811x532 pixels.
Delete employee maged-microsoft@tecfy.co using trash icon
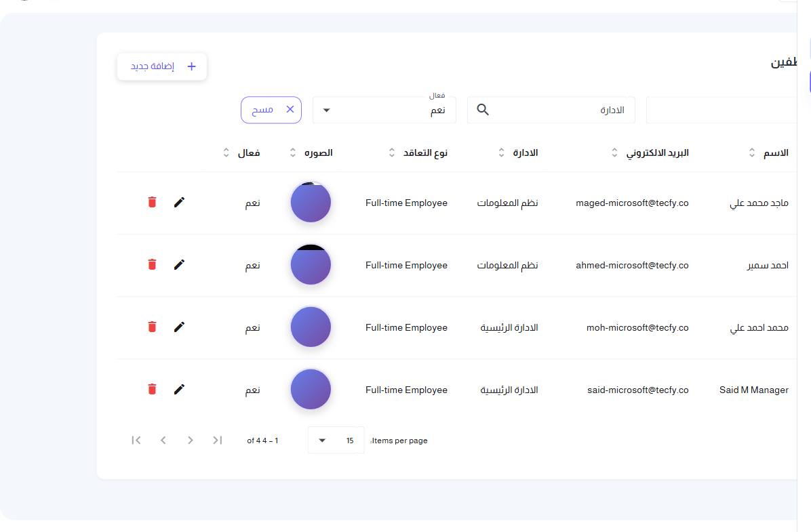tap(152, 202)
